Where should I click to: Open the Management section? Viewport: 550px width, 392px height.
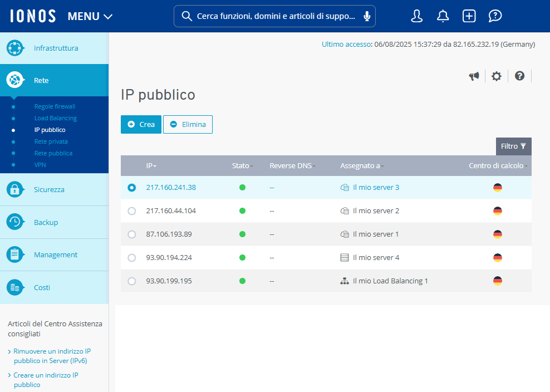[55, 255]
